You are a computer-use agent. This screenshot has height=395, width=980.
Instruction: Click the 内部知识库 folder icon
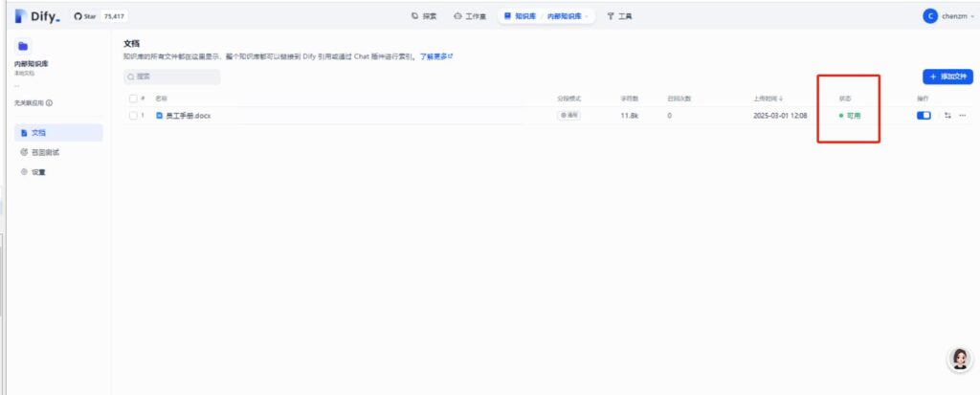point(24,46)
